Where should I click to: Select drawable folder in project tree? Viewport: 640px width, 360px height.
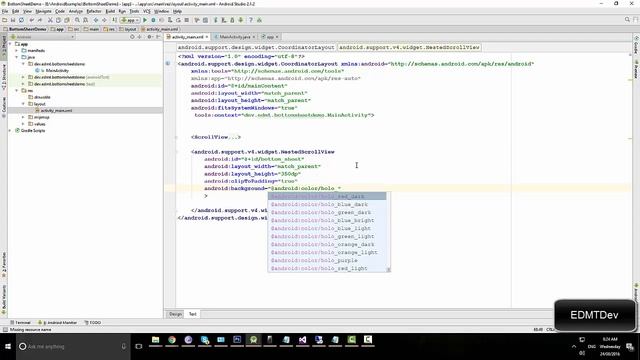click(39, 97)
